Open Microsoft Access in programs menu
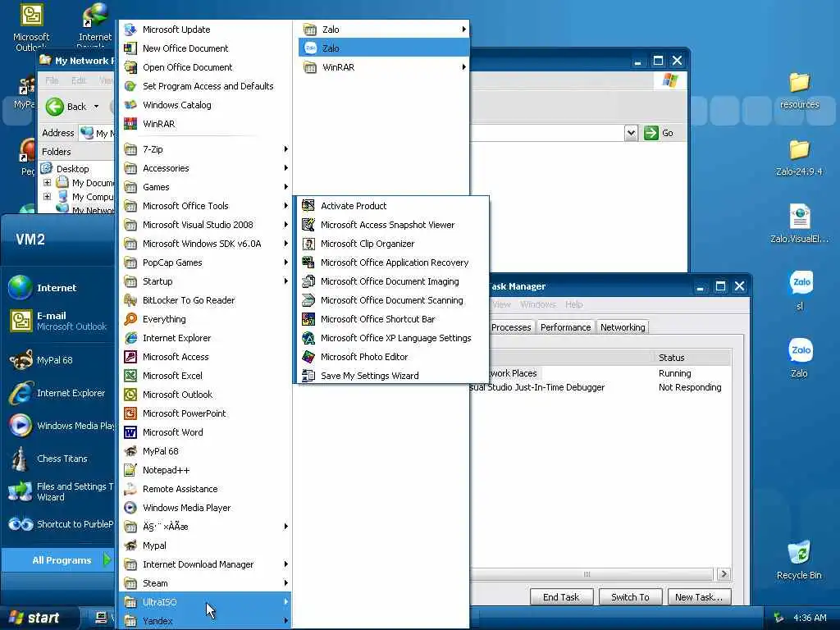The width and height of the screenshot is (840, 630). tap(205, 357)
